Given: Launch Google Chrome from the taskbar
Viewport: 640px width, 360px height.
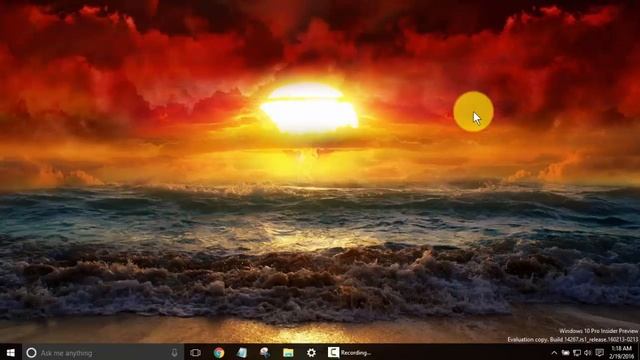Looking at the screenshot, I should (x=219, y=353).
